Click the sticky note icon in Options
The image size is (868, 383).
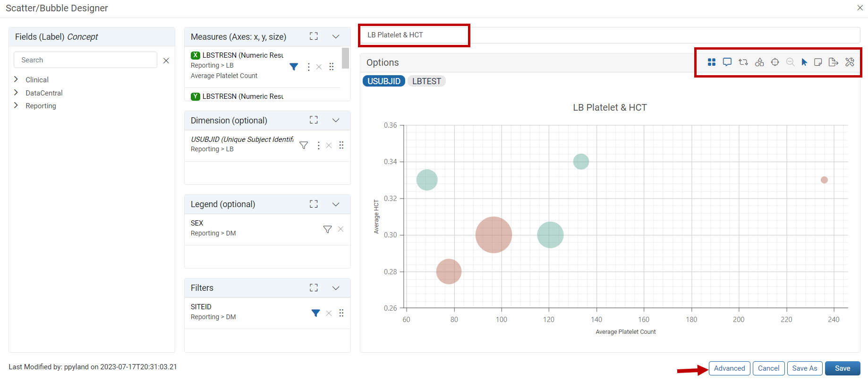click(818, 62)
